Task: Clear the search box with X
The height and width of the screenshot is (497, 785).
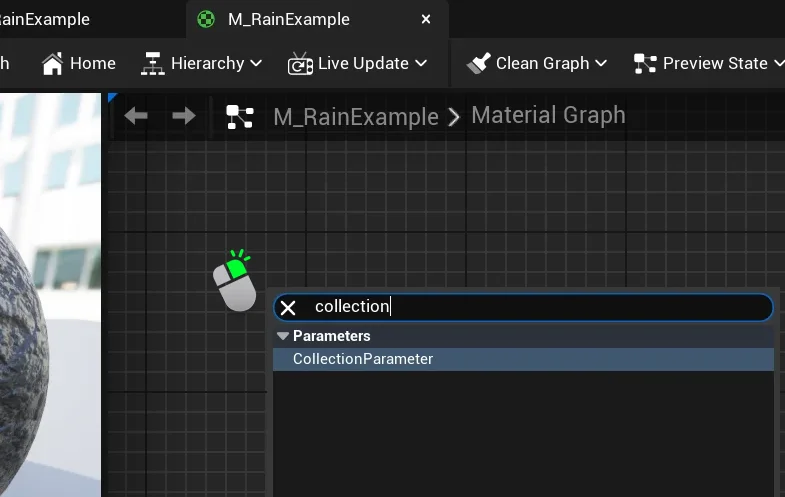Action: coord(288,308)
